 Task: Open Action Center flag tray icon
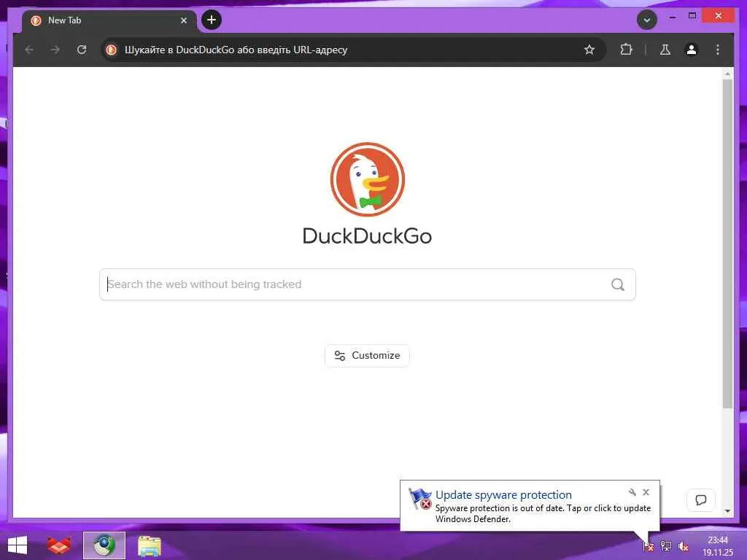pos(648,546)
